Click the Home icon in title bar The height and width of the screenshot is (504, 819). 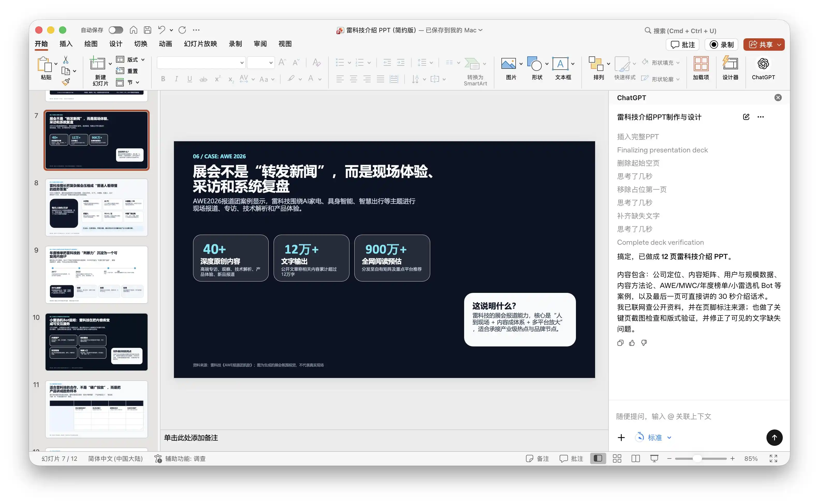[133, 30]
